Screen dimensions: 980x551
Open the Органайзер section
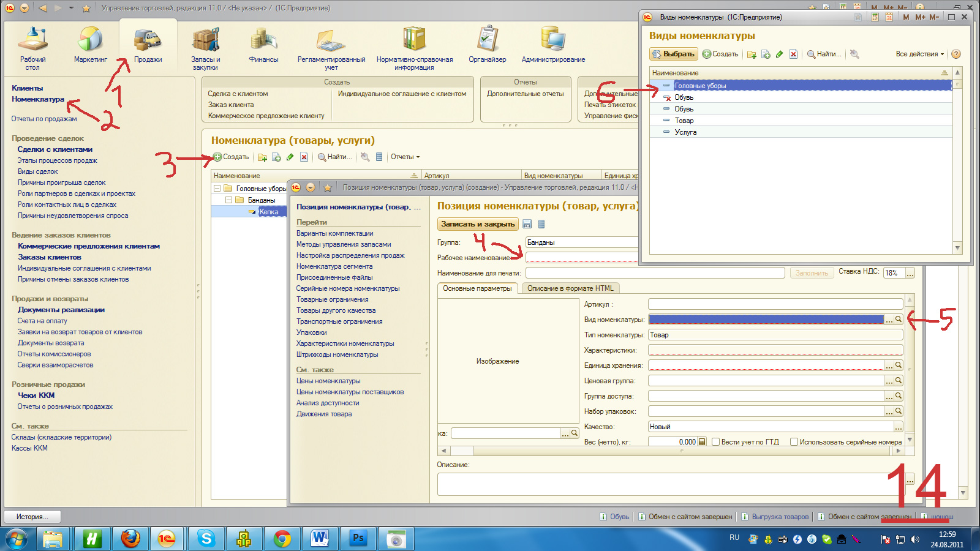(488, 45)
